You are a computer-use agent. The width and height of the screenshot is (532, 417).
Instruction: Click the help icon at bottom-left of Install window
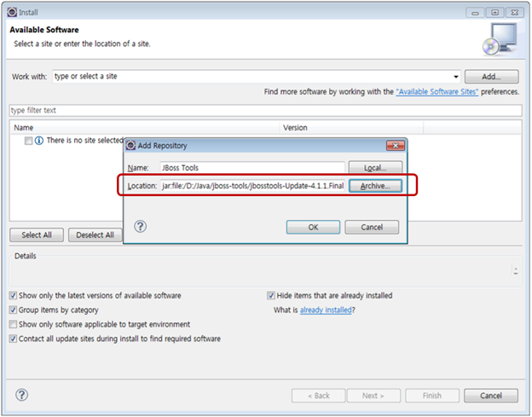coord(22,395)
